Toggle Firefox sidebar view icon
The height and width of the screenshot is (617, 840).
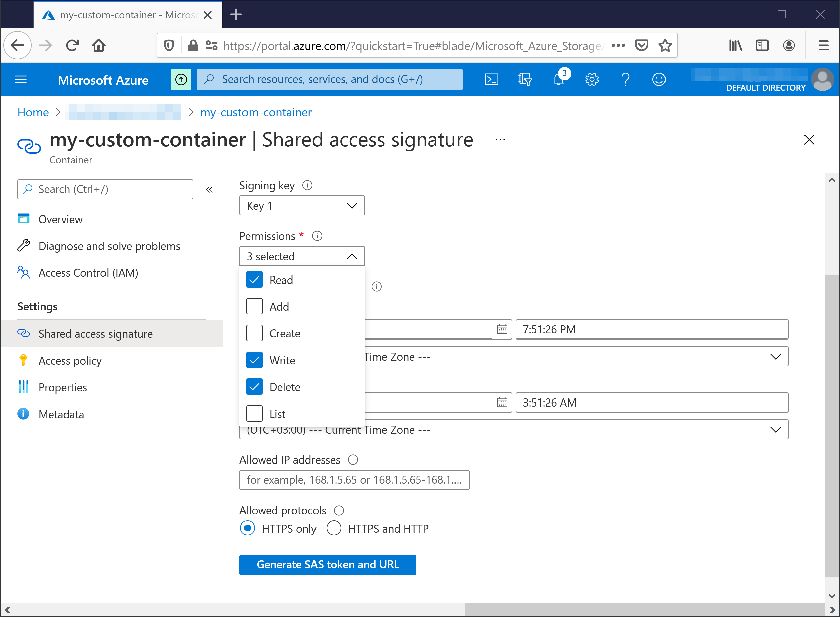click(762, 46)
